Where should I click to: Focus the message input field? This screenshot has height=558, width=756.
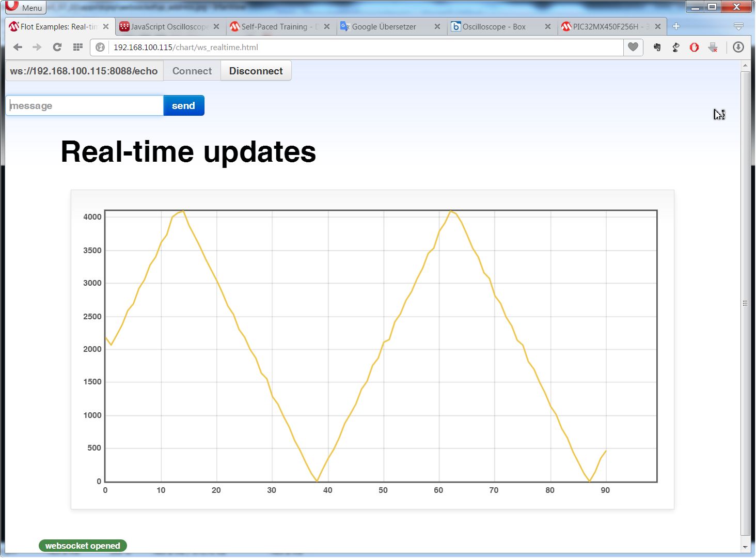point(85,105)
